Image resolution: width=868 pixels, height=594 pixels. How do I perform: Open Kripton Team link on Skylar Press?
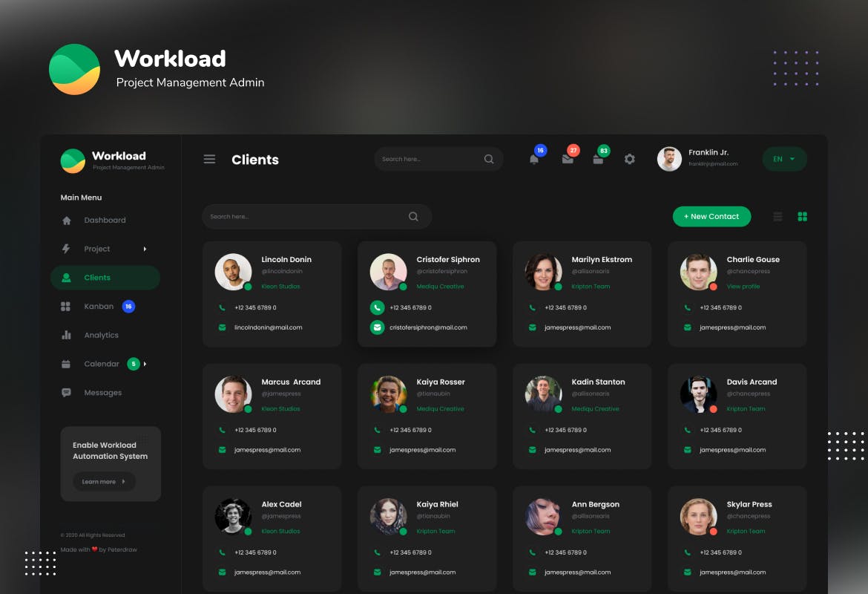pyautogui.click(x=746, y=532)
